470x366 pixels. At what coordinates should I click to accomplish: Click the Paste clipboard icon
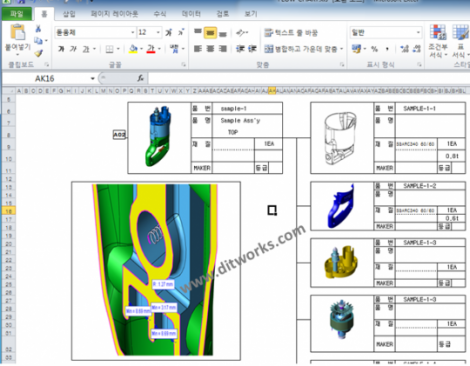click(x=18, y=32)
